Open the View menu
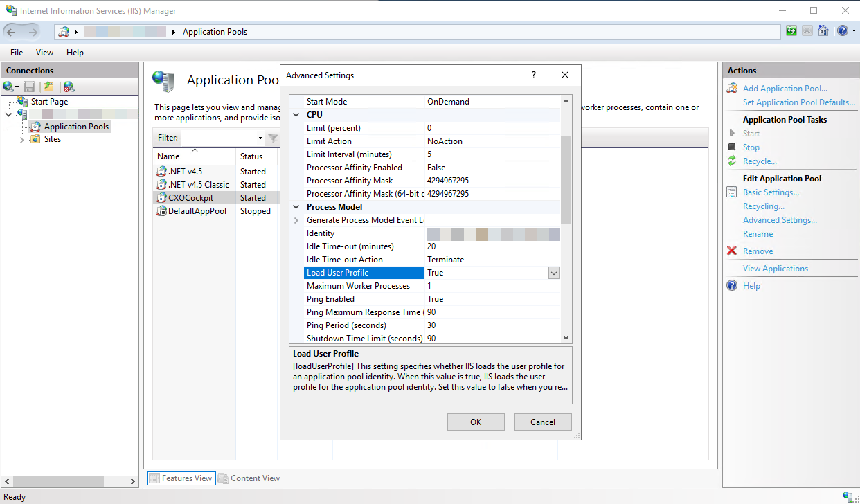 point(44,53)
